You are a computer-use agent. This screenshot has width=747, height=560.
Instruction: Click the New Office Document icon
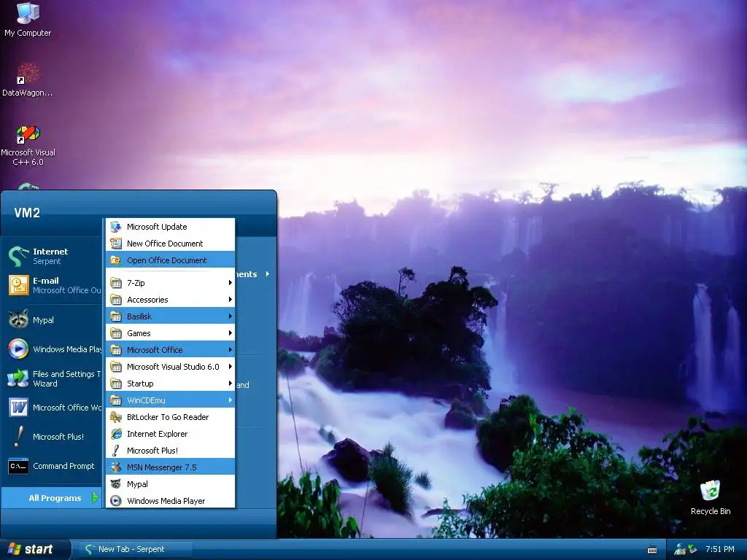(x=116, y=244)
